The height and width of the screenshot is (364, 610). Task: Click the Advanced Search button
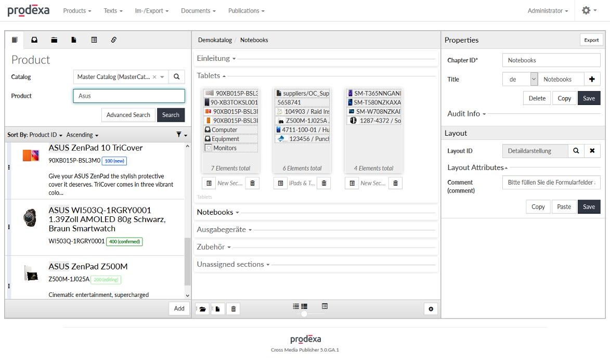pyautogui.click(x=128, y=115)
